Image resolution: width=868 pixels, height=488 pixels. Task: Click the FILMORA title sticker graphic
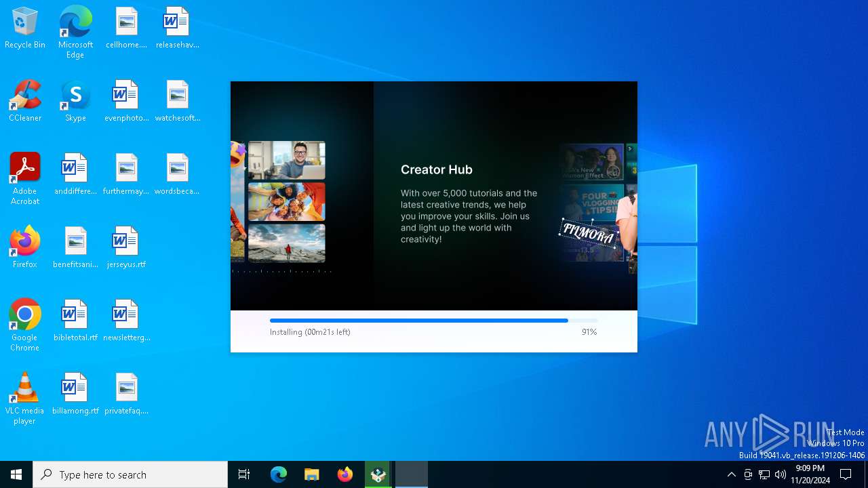coord(589,234)
